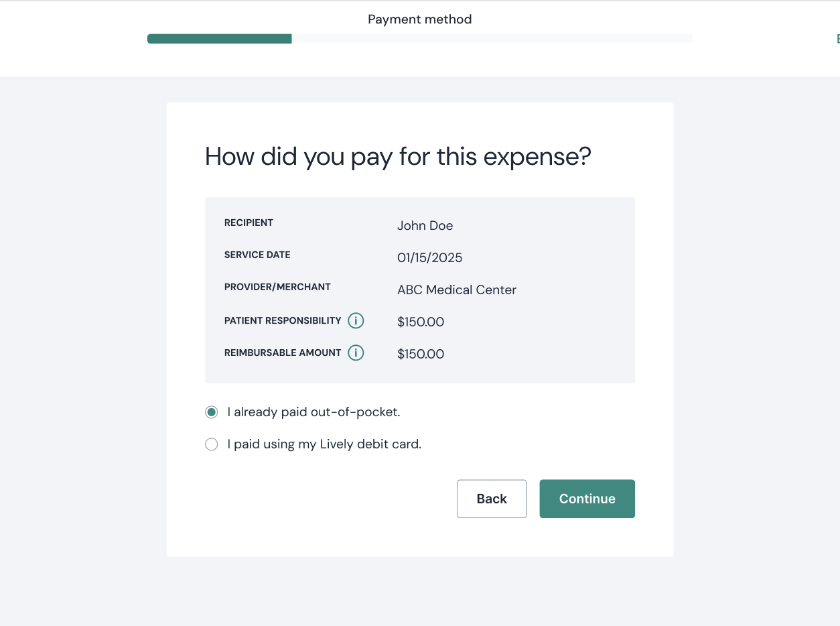Click the RECIPIENT field label

(249, 223)
